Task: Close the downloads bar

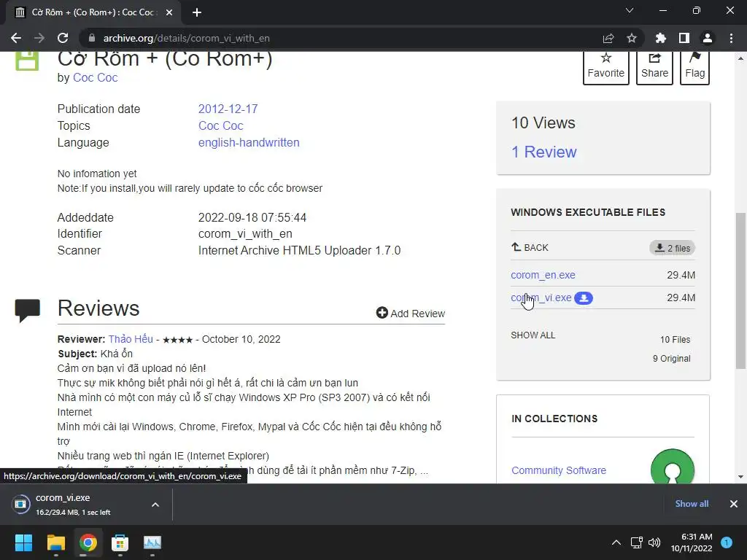Action: click(x=734, y=504)
